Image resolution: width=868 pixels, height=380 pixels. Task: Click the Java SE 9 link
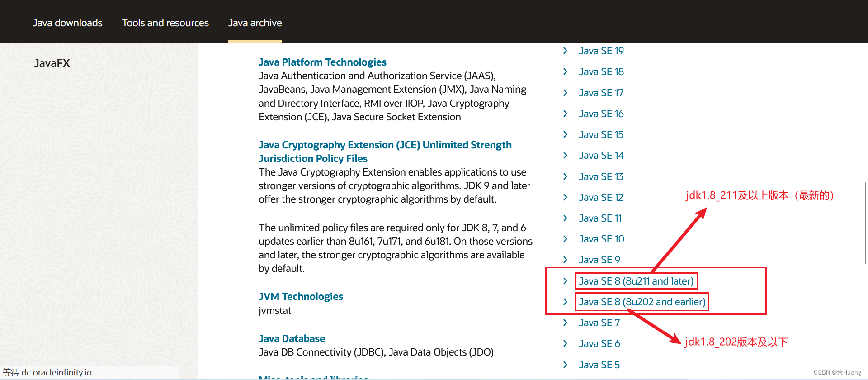point(599,260)
